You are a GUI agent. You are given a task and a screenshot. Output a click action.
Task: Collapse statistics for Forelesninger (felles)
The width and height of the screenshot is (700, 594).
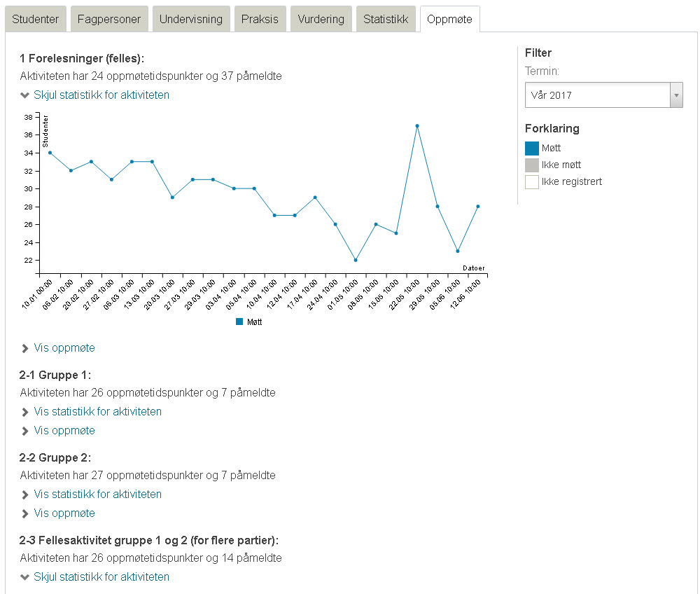pos(101,95)
